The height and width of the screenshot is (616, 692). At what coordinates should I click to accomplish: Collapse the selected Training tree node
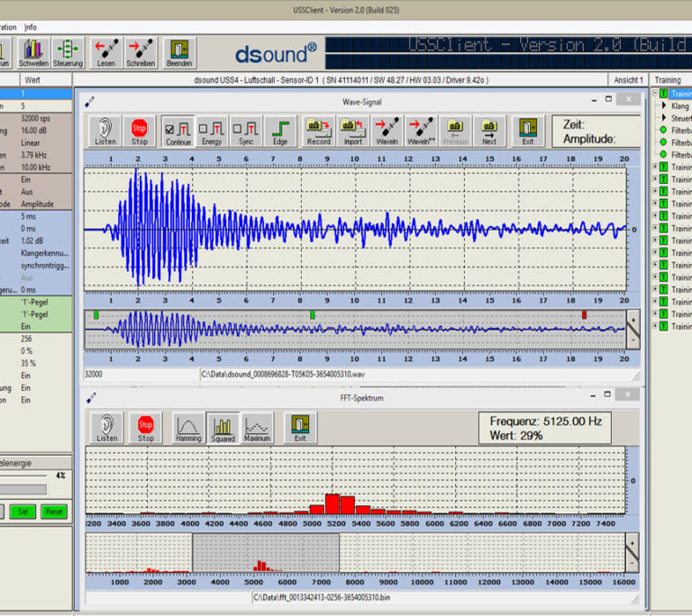tap(655, 93)
